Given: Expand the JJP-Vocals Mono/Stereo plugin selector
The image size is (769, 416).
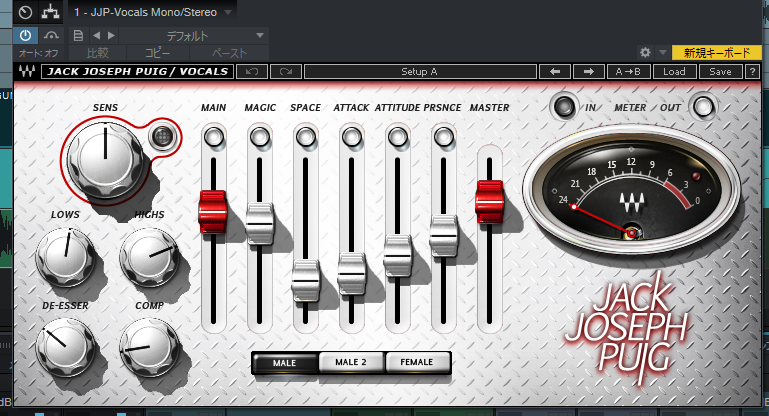Looking at the screenshot, I should point(153,12).
